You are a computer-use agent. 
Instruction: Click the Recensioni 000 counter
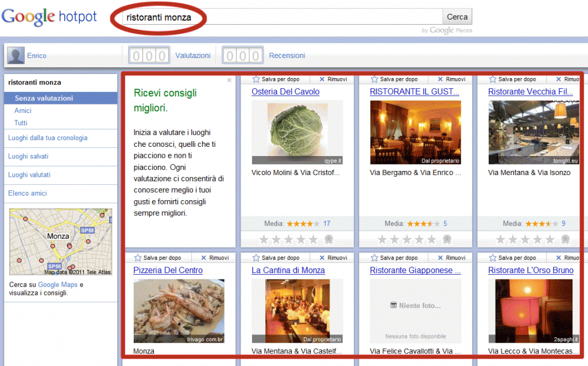[x=243, y=56]
